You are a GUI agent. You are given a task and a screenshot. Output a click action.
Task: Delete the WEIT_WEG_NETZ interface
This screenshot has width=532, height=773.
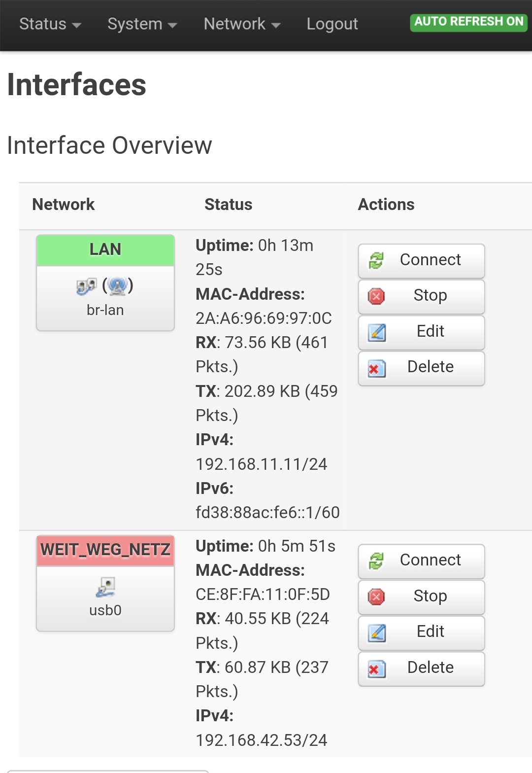[422, 668]
